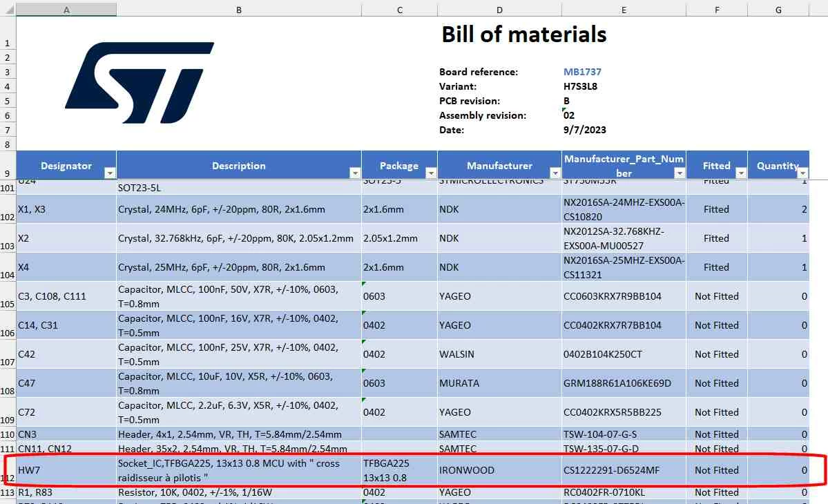Viewport: 828px width, 504px height.
Task: Select the WALSIN manufacturer cell
Action: point(499,355)
